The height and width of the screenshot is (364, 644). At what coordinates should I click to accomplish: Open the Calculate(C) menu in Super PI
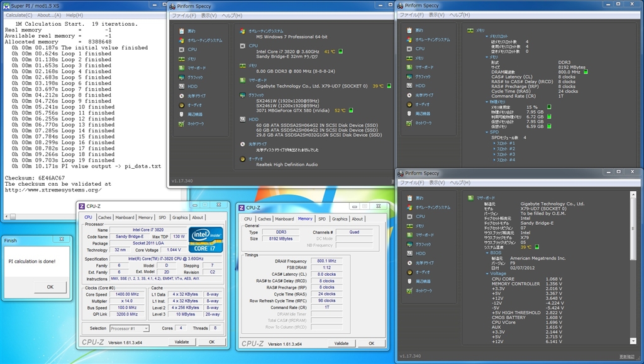(x=19, y=14)
